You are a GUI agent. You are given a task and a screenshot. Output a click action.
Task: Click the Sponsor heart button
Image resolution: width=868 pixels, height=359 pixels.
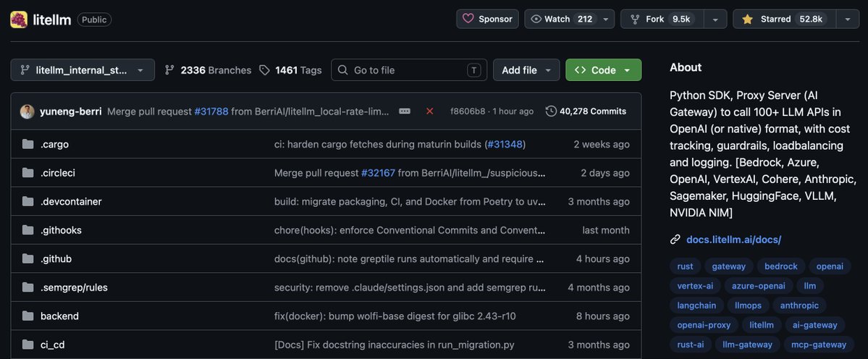[x=487, y=19]
